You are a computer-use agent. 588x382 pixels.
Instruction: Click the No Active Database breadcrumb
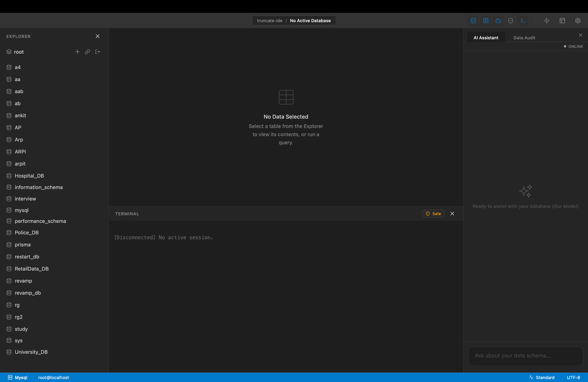click(x=310, y=21)
